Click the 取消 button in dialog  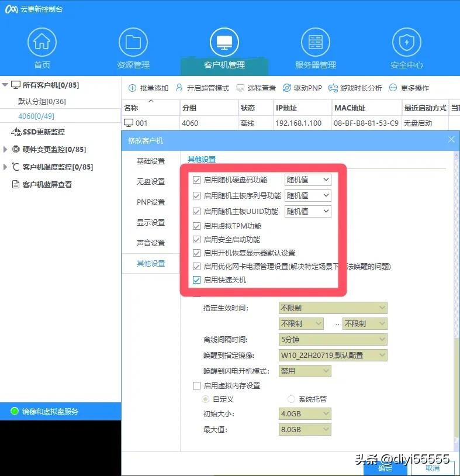(x=433, y=468)
